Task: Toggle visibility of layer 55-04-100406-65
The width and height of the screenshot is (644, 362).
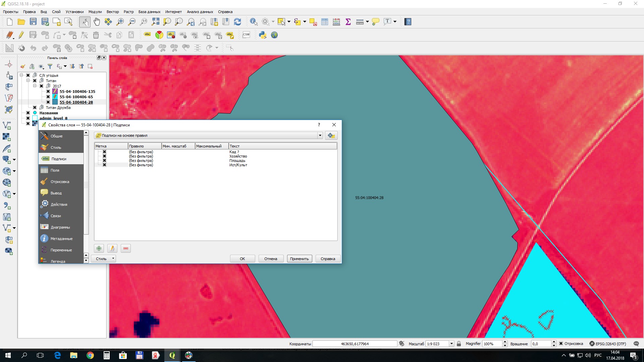Action: coord(48,97)
